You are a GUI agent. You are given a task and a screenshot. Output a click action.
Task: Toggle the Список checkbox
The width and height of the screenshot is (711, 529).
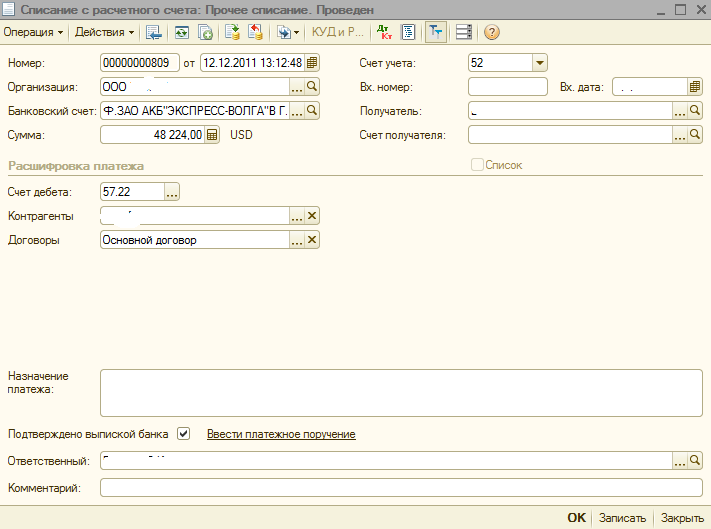[477, 165]
